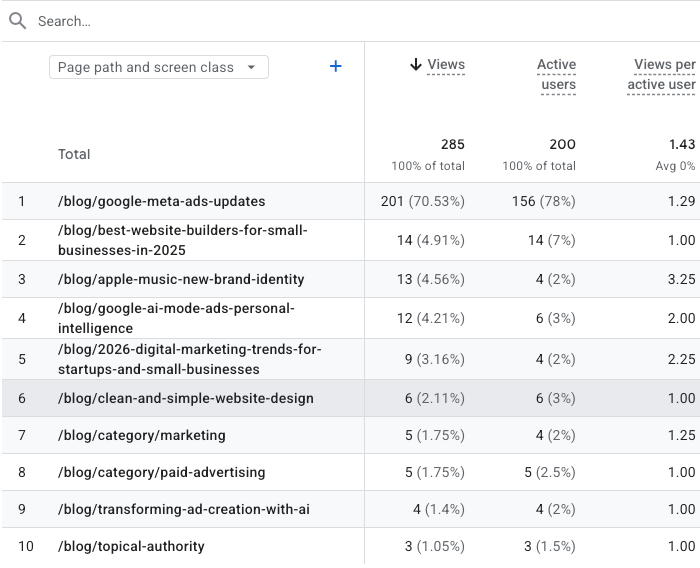Click the 14 (4.91%) views cell

pyautogui.click(x=431, y=240)
